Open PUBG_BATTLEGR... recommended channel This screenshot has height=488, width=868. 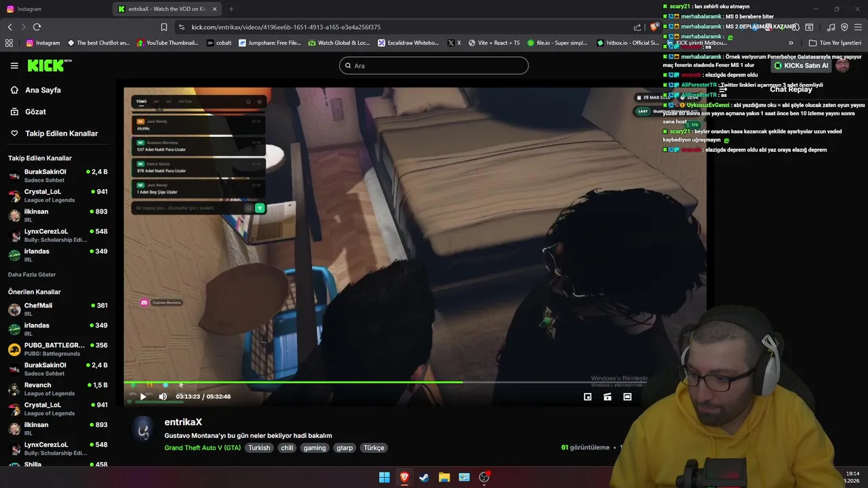(57, 349)
